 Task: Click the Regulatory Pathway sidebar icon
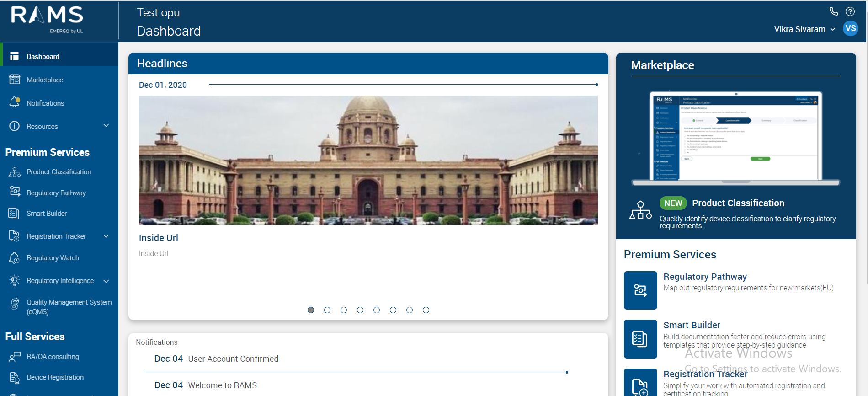(x=15, y=191)
